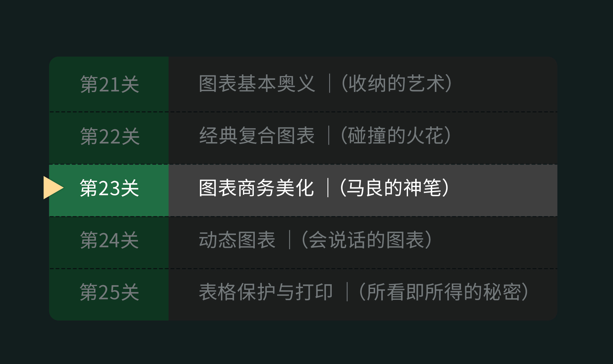613x364 pixels.
Task: Click the separator bar in the 第21关 row
Action: (329, 84)
